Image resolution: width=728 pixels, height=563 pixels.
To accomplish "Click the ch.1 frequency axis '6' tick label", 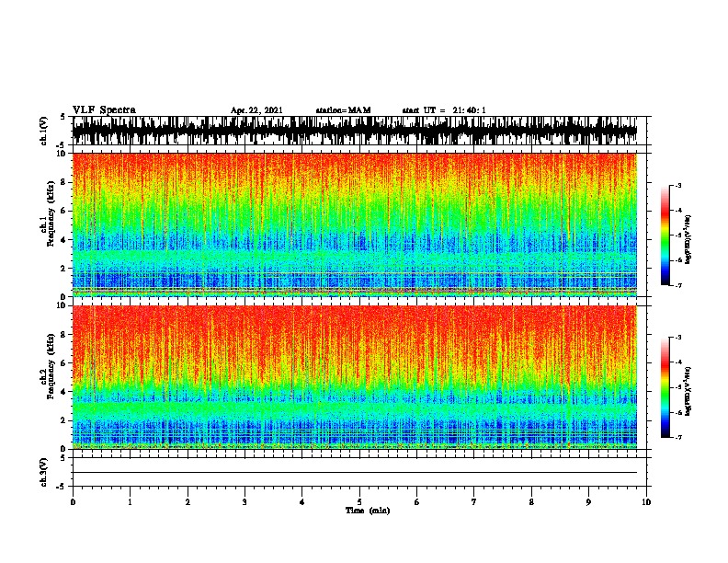I will (x=65, y=211).
